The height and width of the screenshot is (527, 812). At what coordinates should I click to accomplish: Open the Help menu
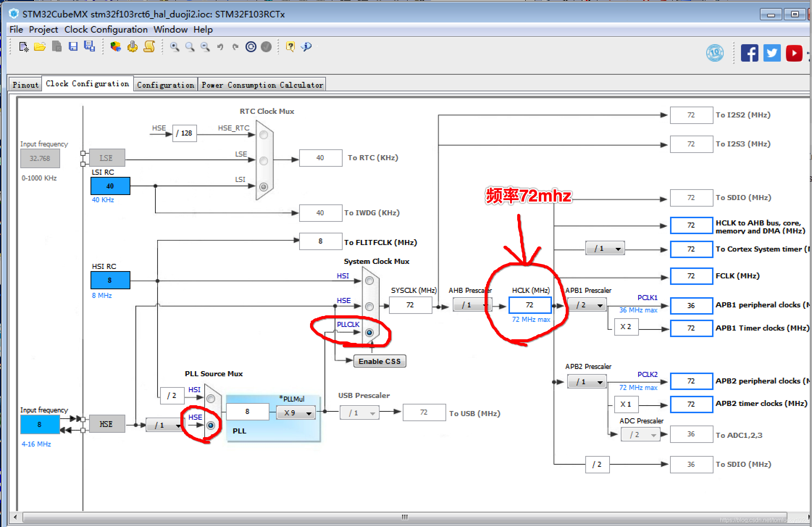tap(203, 30)
